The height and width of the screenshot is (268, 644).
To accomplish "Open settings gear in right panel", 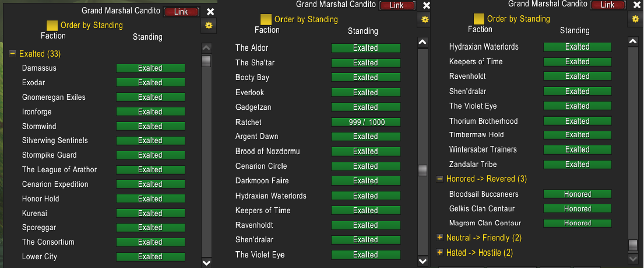I will click(x=636, y=18).
